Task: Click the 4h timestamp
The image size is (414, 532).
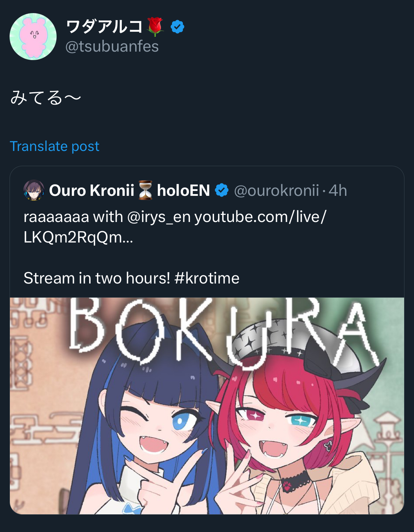Action: tap(338, 191)
